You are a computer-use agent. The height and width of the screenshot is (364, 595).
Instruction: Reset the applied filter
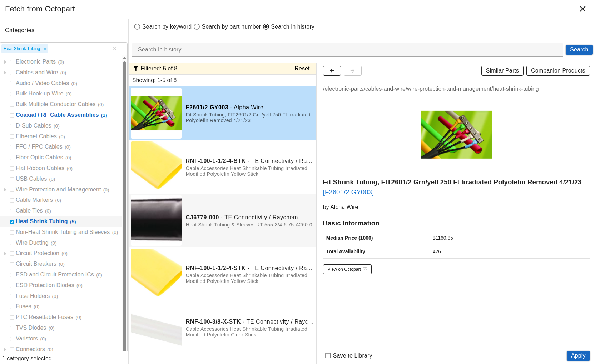302,69
